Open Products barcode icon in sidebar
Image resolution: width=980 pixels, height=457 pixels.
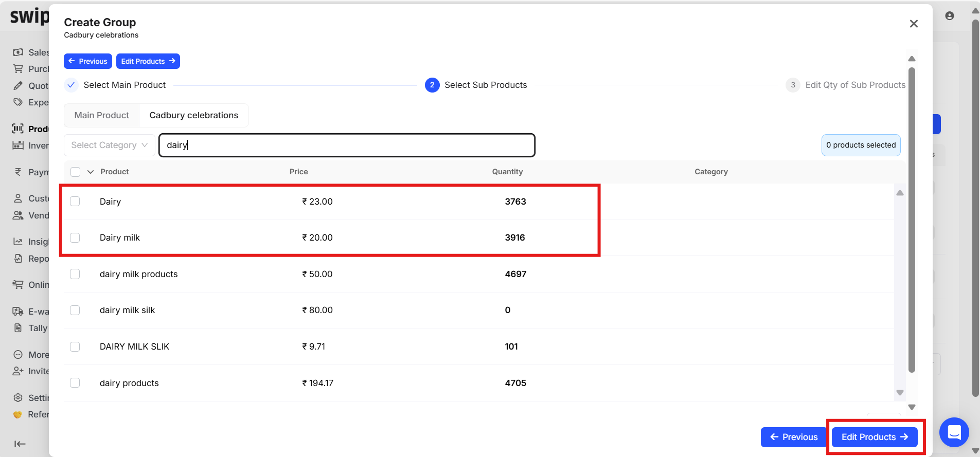pos(18,129)
